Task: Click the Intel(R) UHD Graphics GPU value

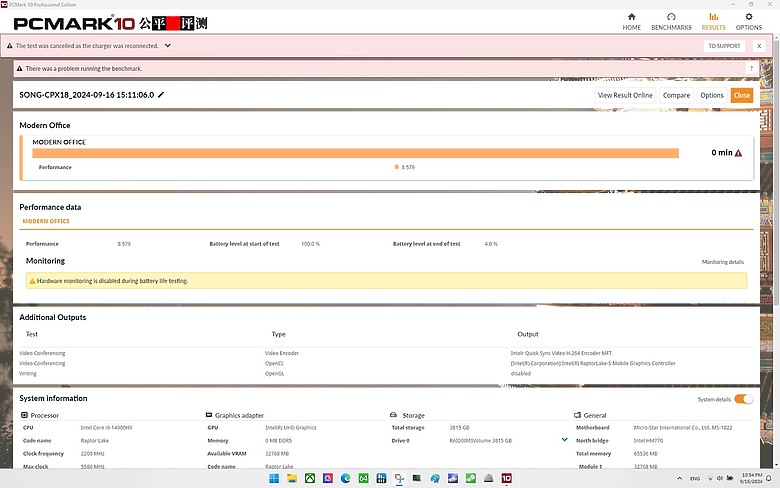Action: (x=291, y=428)
